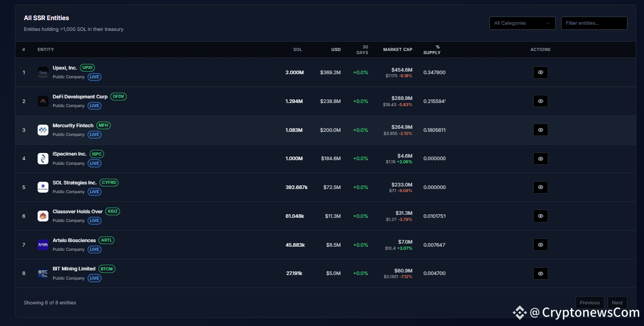Viewport: 644px width, 326px height.
Task: Go to the Next page
Action: (617, 303)
